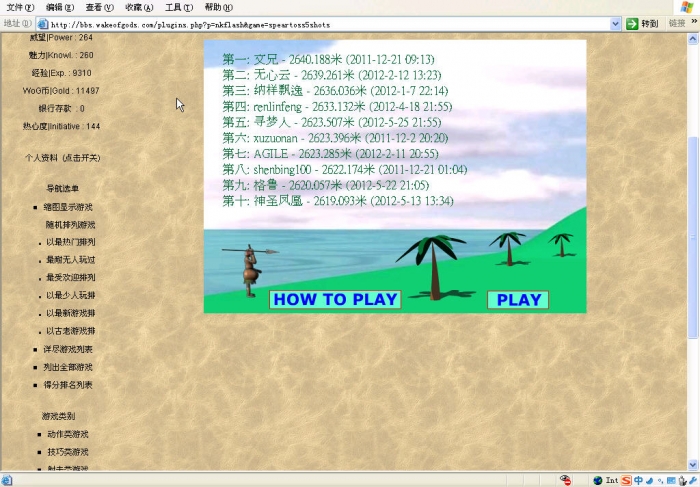Click the status bar page icon at left

(6, 480)
